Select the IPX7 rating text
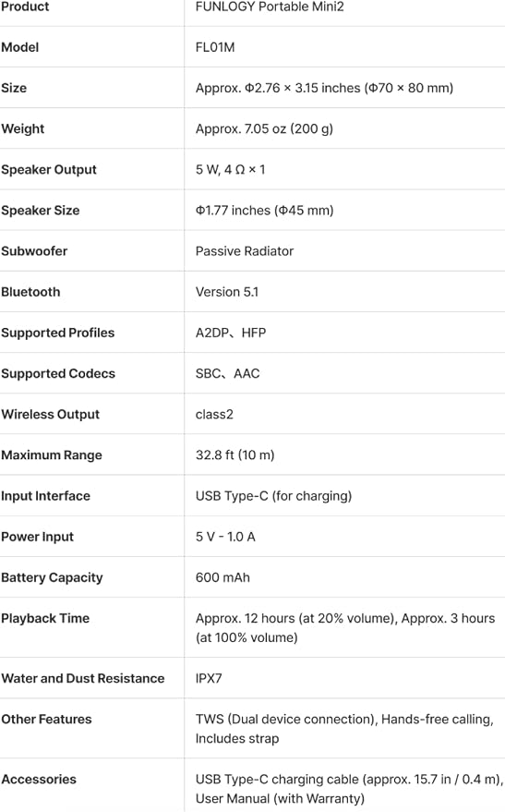This screenshot has width=505, height=812. coord(209,678)
